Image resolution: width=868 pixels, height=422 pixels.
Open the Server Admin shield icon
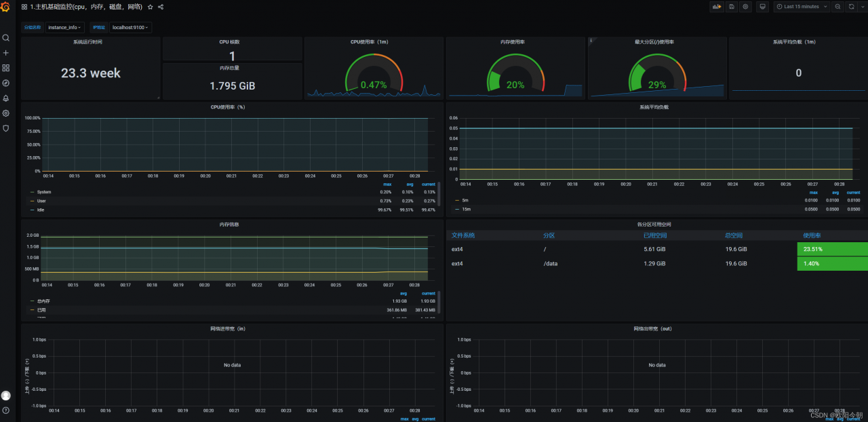6,128
